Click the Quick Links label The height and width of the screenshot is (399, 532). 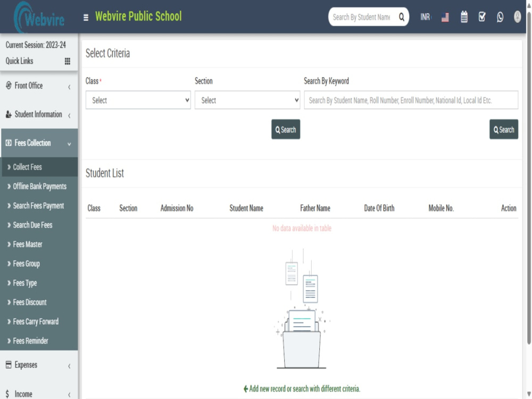click(x=19, y=61)
